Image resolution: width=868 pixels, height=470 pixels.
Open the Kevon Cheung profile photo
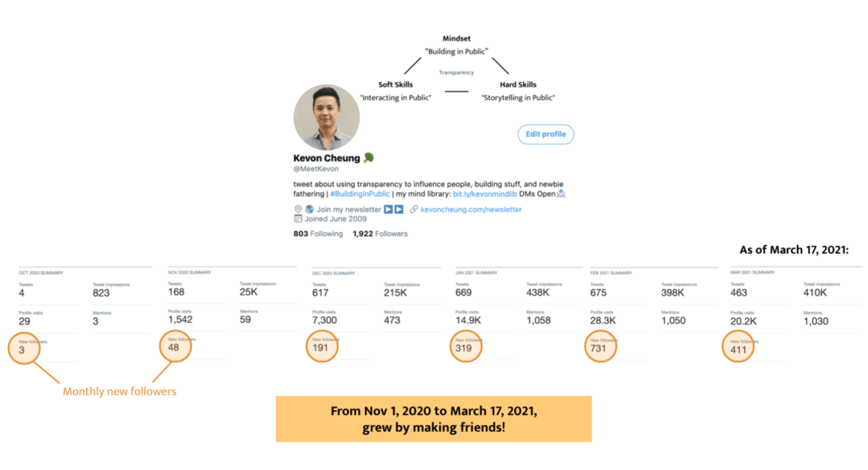[326, 117]
